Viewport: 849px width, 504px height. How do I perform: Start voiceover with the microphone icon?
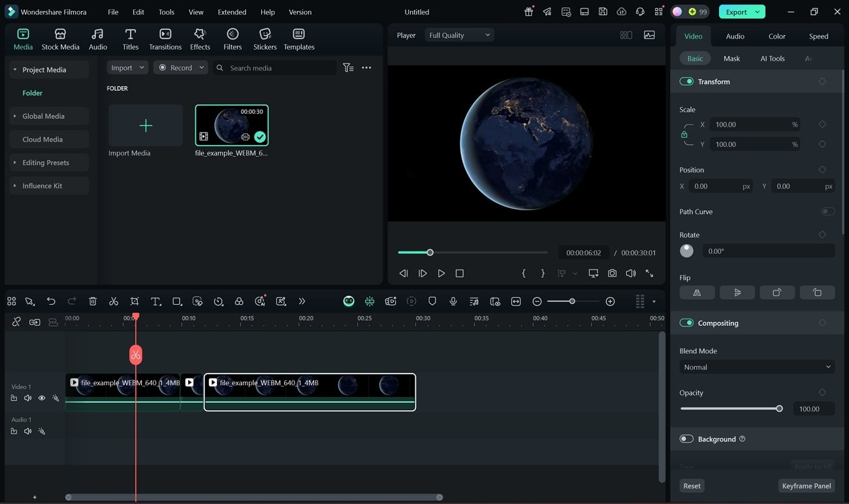[x=453, y=301]
